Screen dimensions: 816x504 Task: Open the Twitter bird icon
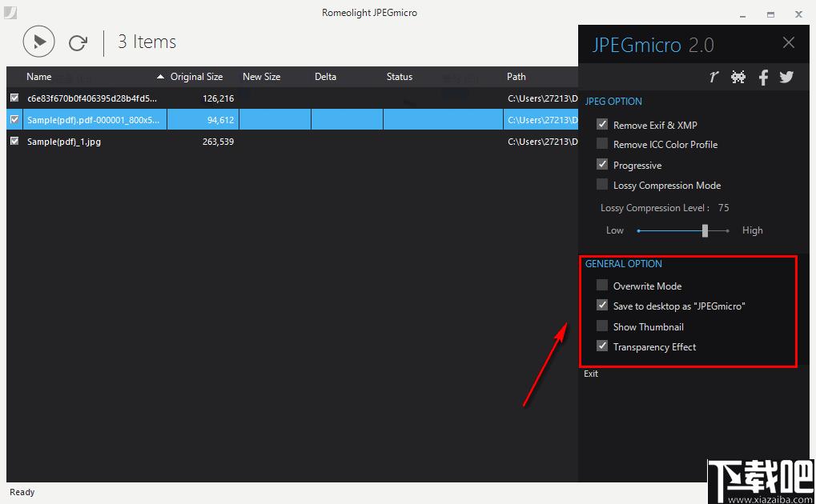786,77
